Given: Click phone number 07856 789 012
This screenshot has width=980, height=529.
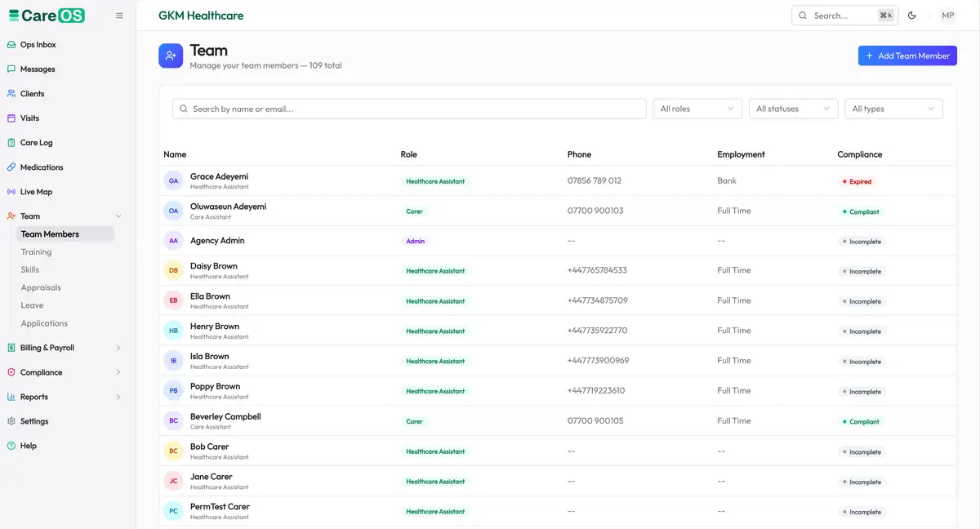Looking at the screenshot, I should (x=595, y=180).
